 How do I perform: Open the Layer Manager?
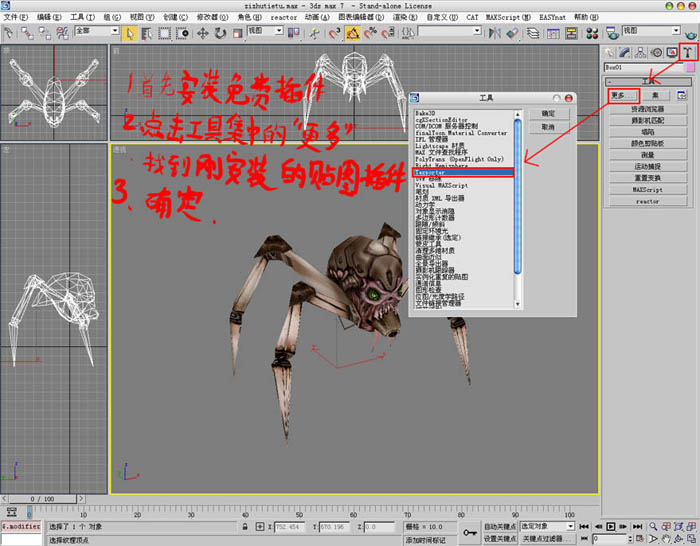(533, 33)
